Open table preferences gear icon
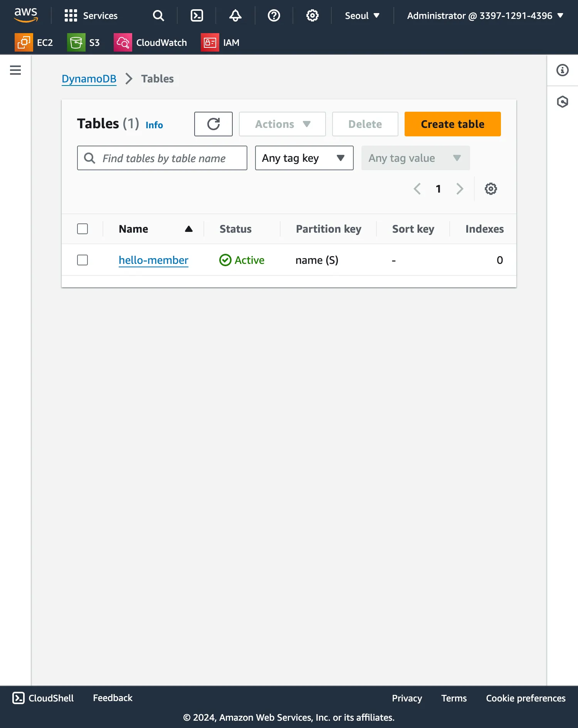Image resolution: width=578 pixels, height=728 pixels. tap(491, 189)
